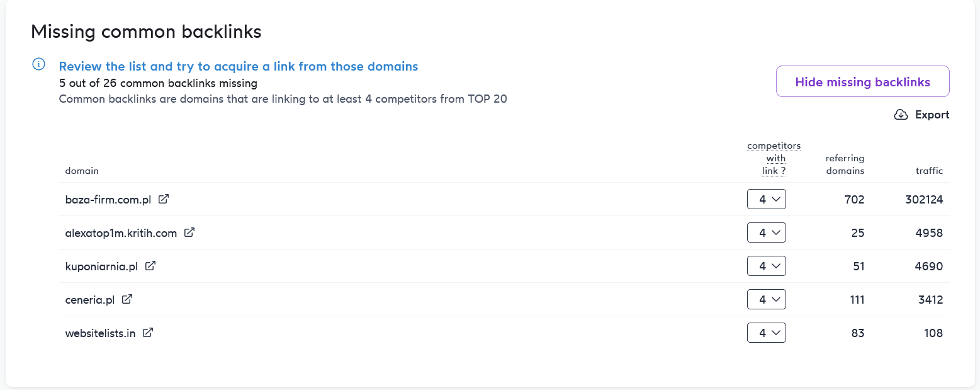Screen dimensions: 980x390
Task: Expand competitors dropdown for websitelists.in row
Action: point(766,333)
